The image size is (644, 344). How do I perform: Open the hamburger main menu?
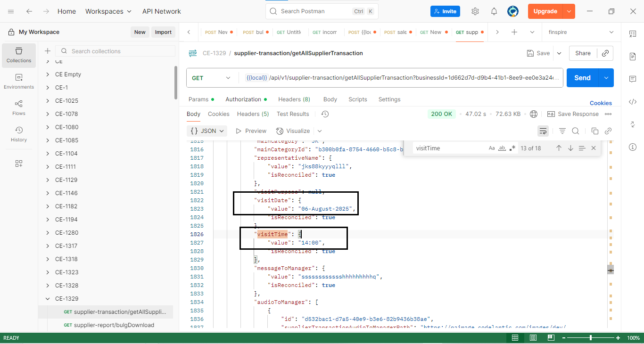pos(11,11)
